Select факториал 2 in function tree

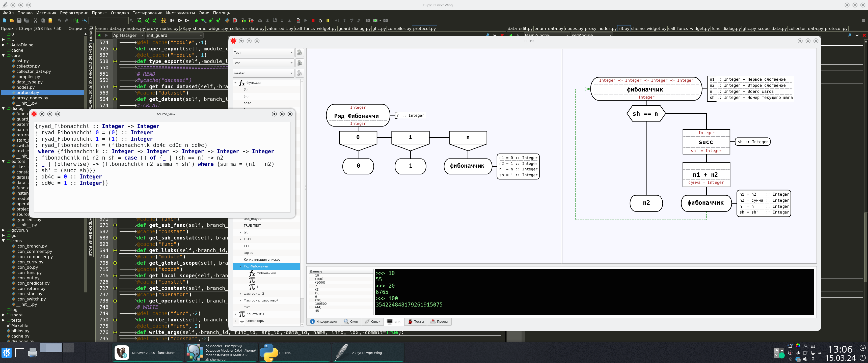pyautogui.click(x=254, y=294)
